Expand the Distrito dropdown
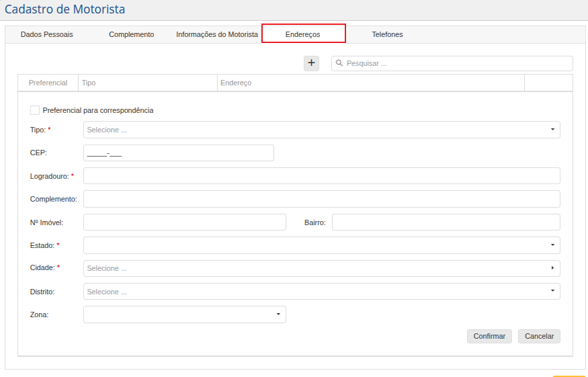This screenshot has width=588, height=377. 321,292
